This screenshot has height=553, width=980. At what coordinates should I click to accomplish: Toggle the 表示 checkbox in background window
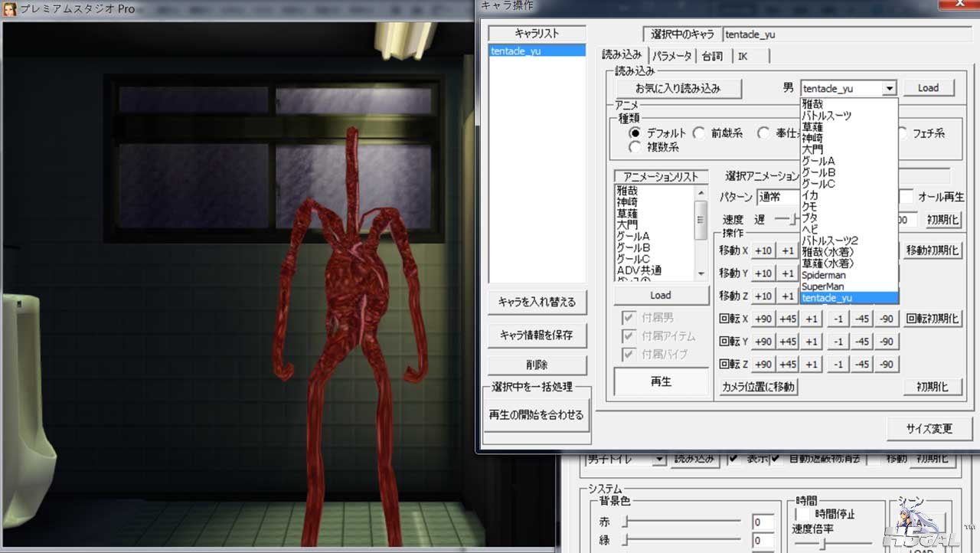pos(733,459)
